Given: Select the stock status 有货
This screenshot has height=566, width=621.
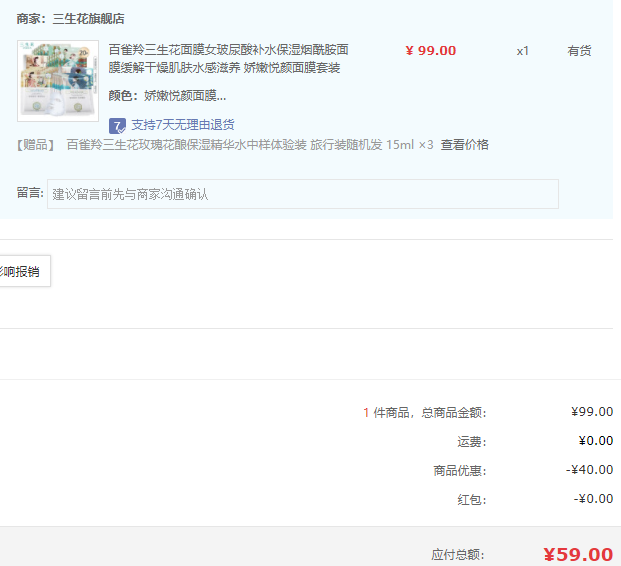Looking at the screenshot, I should 579,51.
